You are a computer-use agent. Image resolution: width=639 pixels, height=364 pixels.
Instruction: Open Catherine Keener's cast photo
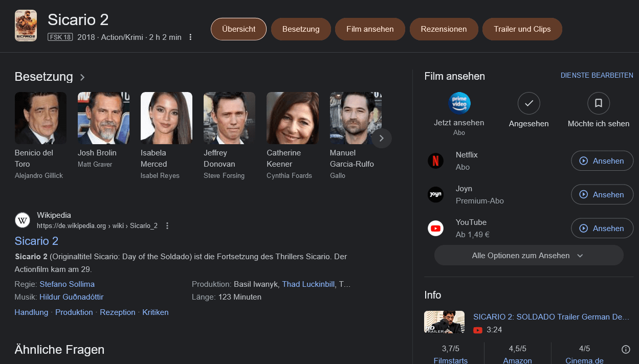click(293, 118)
